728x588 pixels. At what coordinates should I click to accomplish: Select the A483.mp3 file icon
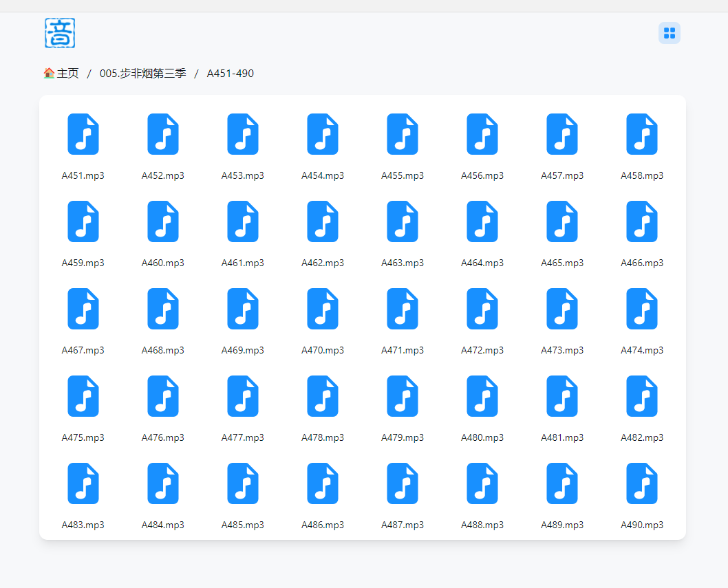click(83, 483)
